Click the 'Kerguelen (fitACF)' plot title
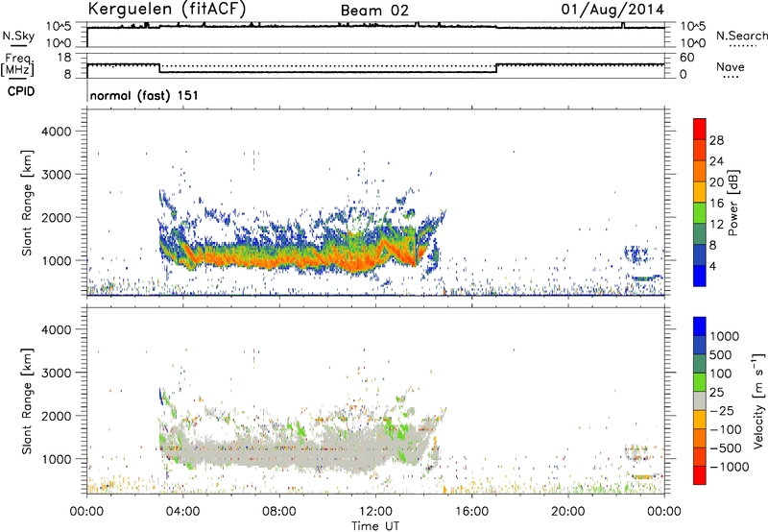The image size is (768, 532). tap(166, 9)
